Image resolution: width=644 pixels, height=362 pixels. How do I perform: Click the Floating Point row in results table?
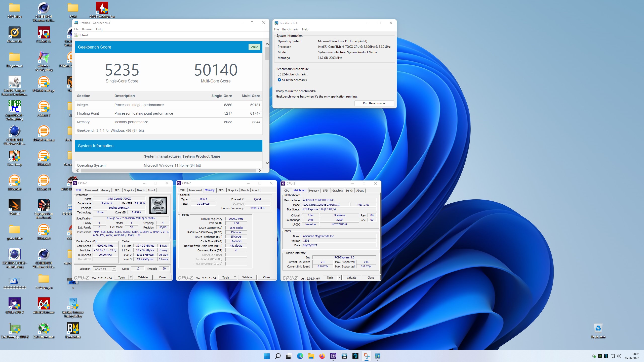click(x=169, y=113)
